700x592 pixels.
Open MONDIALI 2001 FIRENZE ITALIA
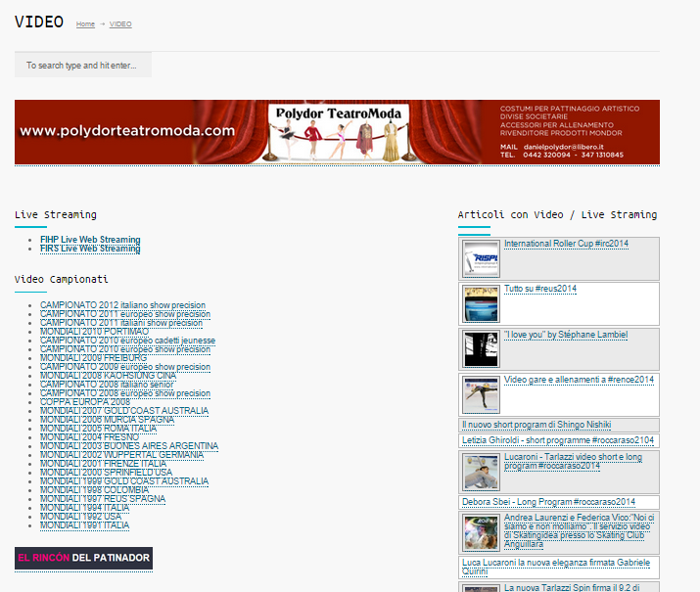pos(103,464)
